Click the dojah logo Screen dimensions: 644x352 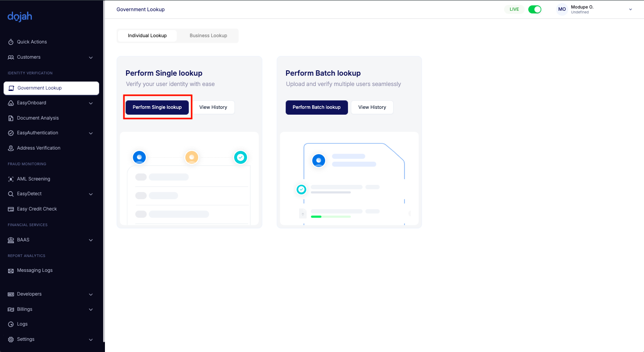pos(20,17)
